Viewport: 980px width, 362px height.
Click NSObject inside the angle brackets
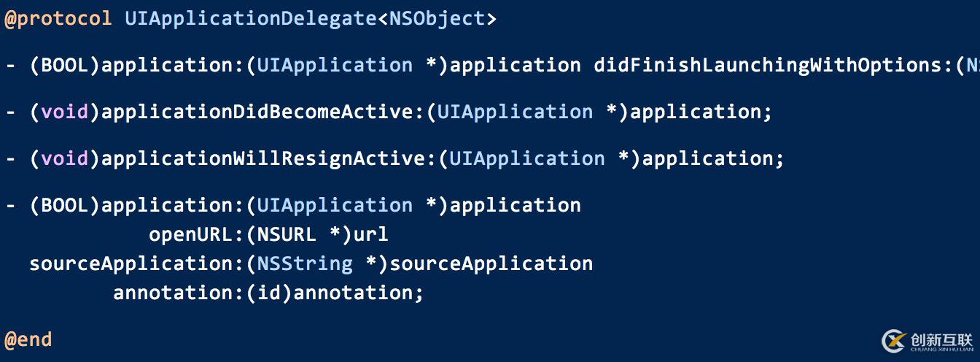(437, 18)
